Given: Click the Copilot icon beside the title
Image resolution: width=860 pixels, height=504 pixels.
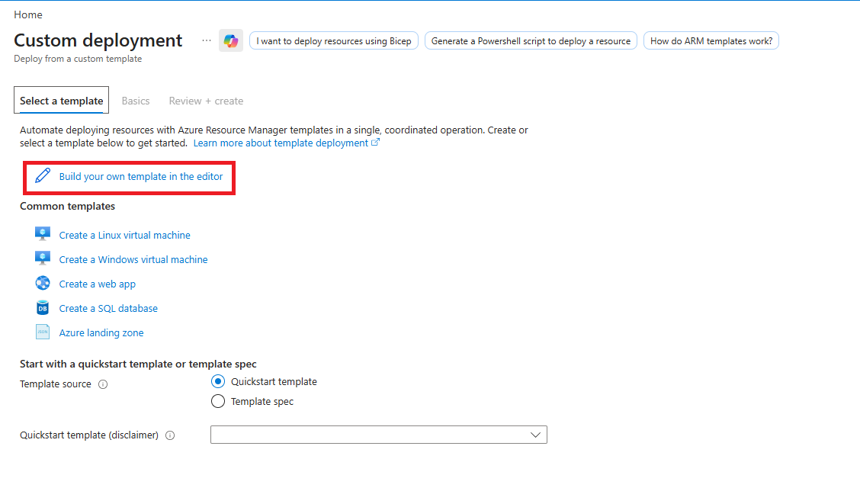Looking at the screenshot, I should (x=231, y=40).
